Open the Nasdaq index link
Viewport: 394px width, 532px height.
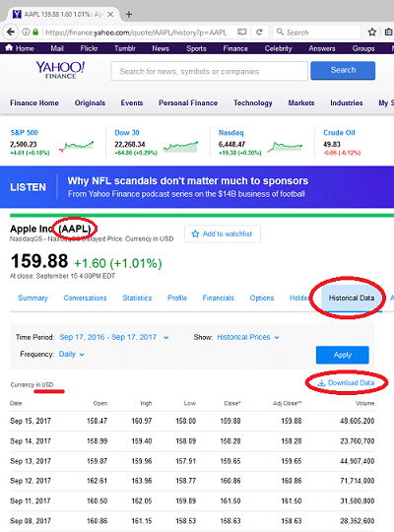(x=231, y=133)
